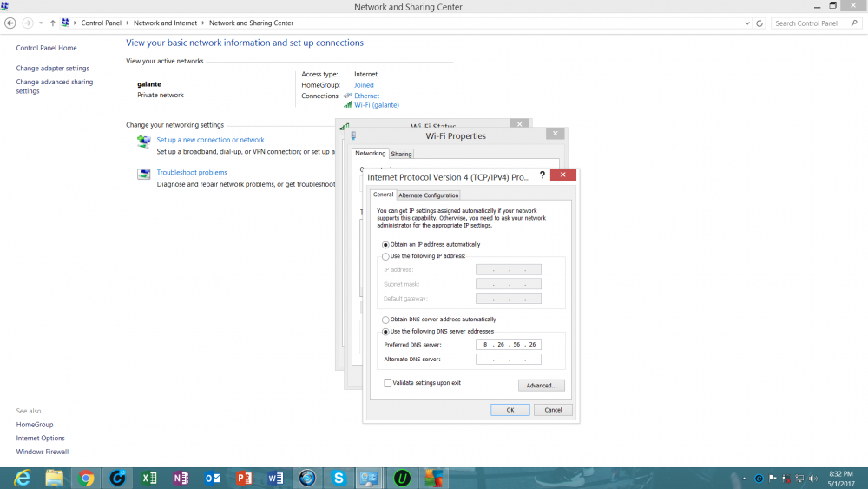Select Use the following DNS server addresses

(385, 332)
